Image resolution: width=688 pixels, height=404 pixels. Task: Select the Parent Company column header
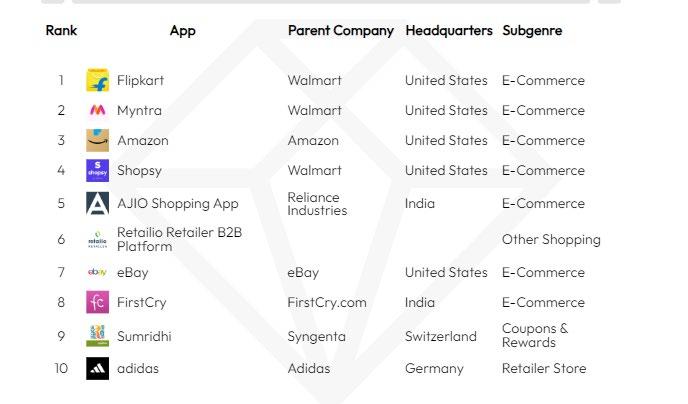point(340,31)
